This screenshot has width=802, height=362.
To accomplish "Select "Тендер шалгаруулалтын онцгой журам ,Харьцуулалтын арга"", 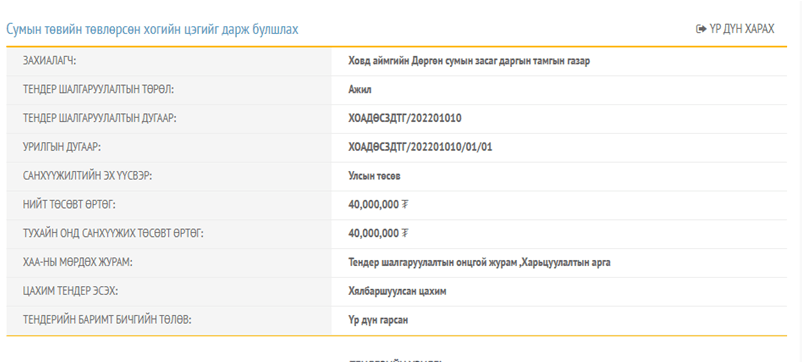I will [479, 263].
